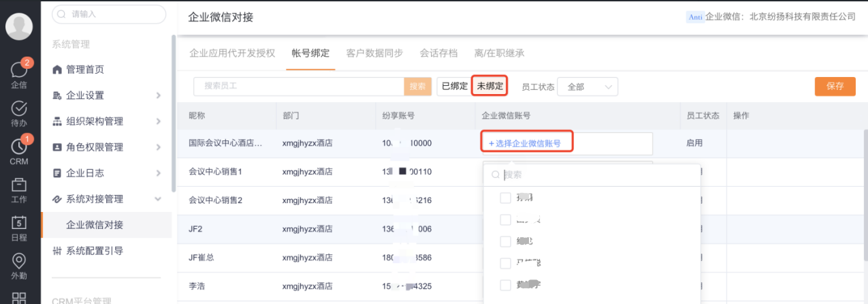
Task: Select row 李浩 nickname
Action: point(197,286)
